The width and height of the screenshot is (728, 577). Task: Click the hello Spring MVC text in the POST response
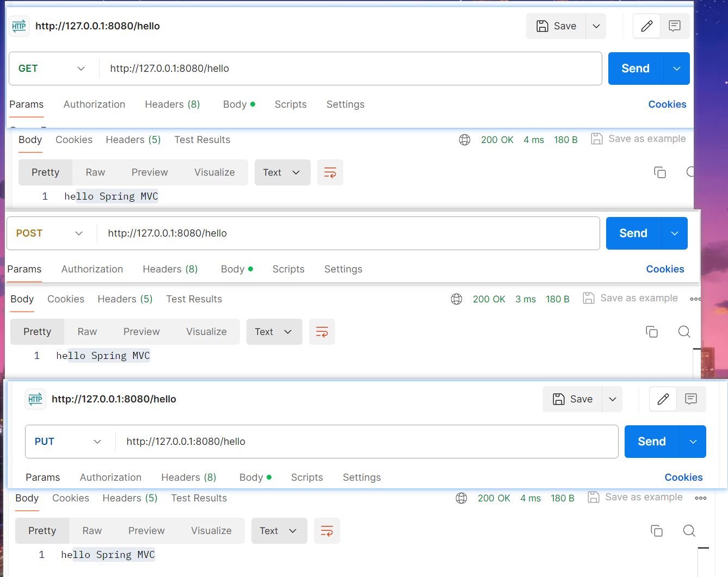pos(103,356)
